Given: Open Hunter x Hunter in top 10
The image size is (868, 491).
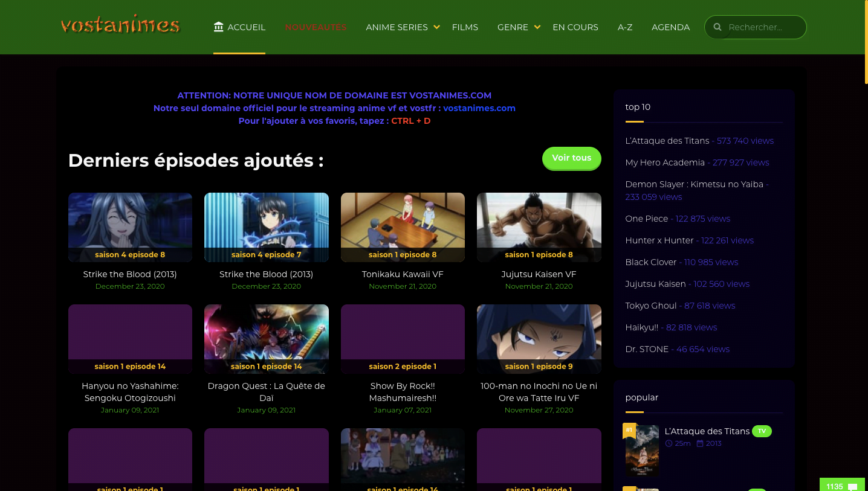Looking at the screenshot, I should pos(659,240).
